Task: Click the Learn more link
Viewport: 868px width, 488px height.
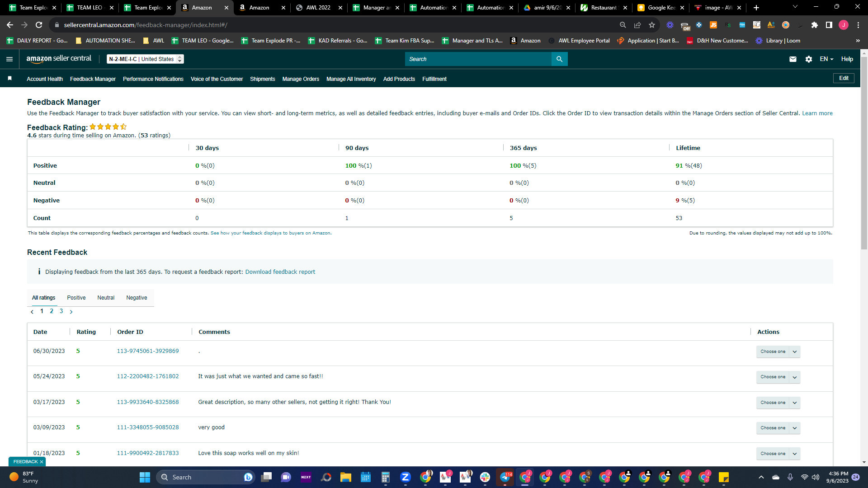Action: [x=817, y=113]
